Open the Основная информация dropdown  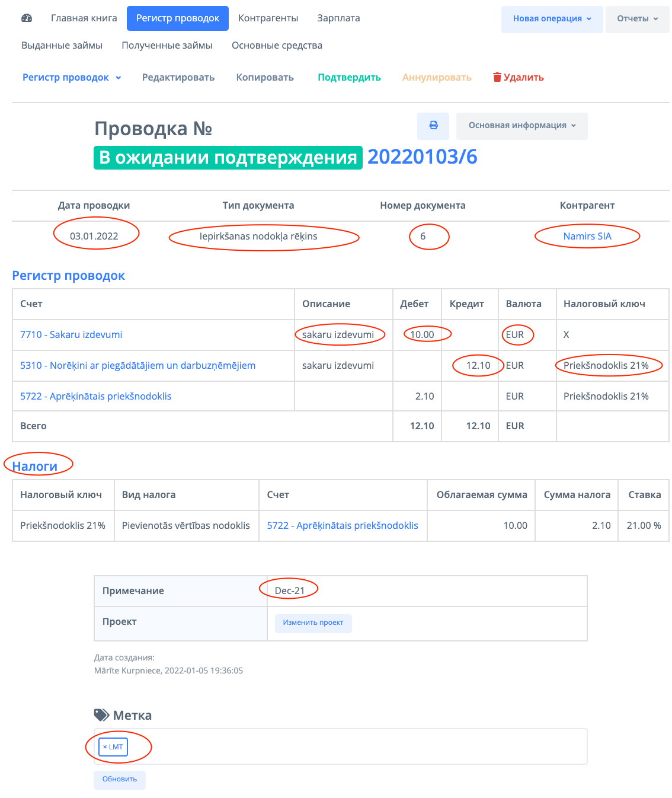click(x=521, y=126)
